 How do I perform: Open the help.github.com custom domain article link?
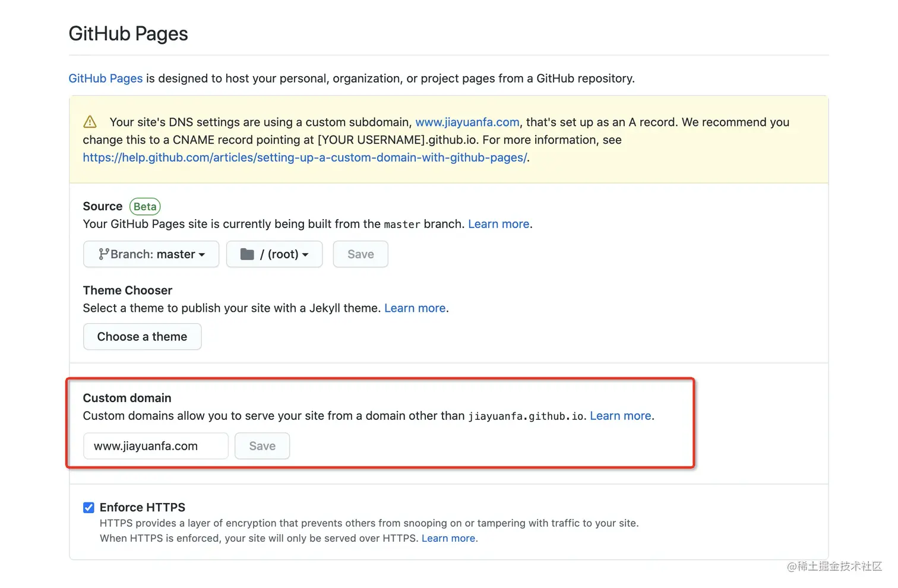pyautogui.click(x=305, y=157)
